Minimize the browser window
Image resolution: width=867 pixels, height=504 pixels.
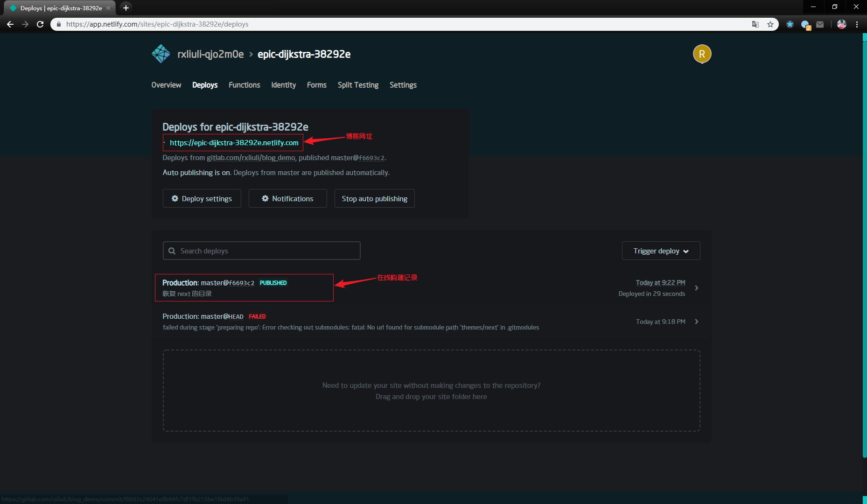pos(813,7)
